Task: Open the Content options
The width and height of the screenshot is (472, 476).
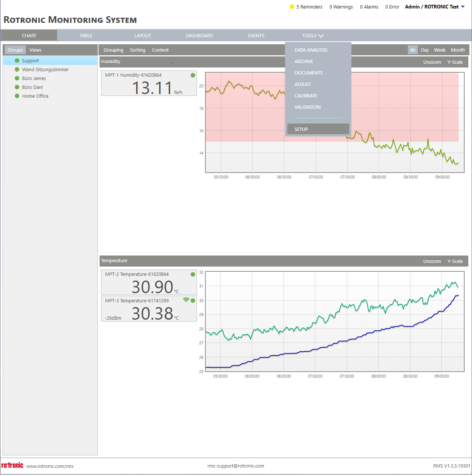Action: coord(160,50)
